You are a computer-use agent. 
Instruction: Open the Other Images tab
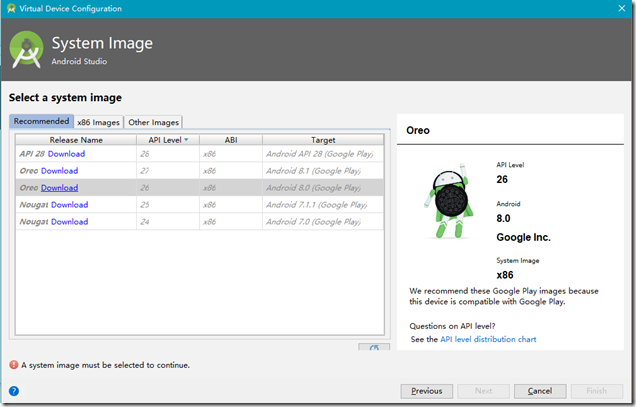(x=153, y=122)
